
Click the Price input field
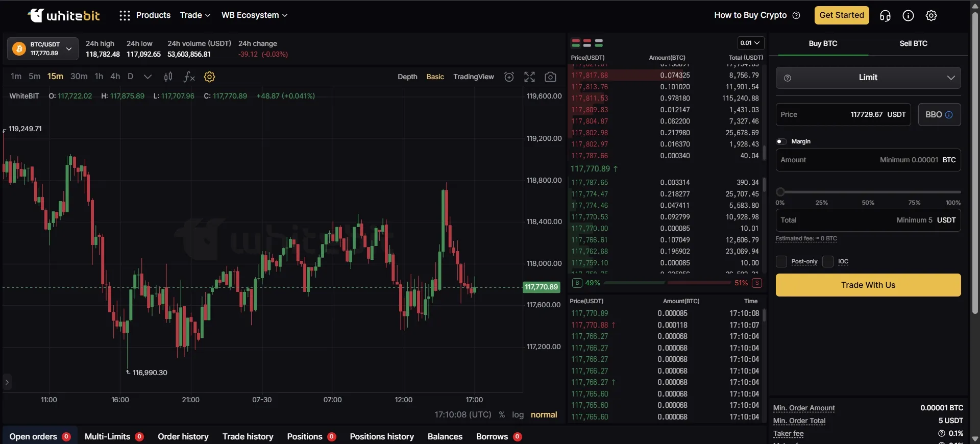(843, 115)
